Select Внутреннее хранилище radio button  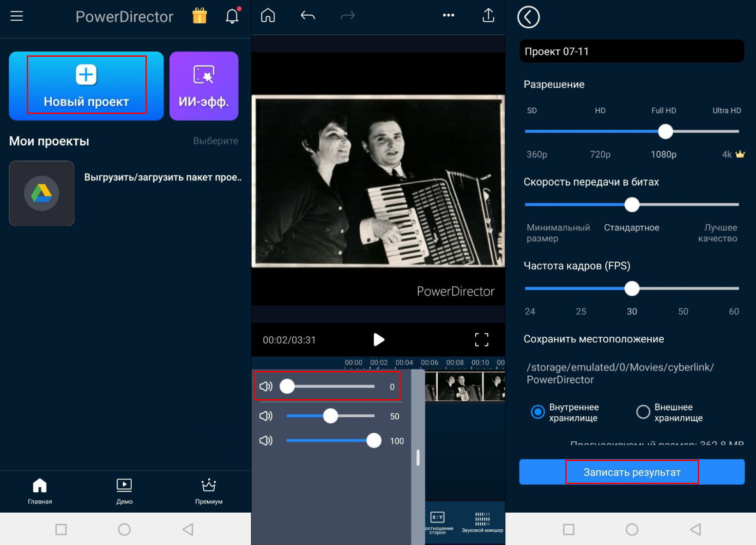[x=538, y=412]
